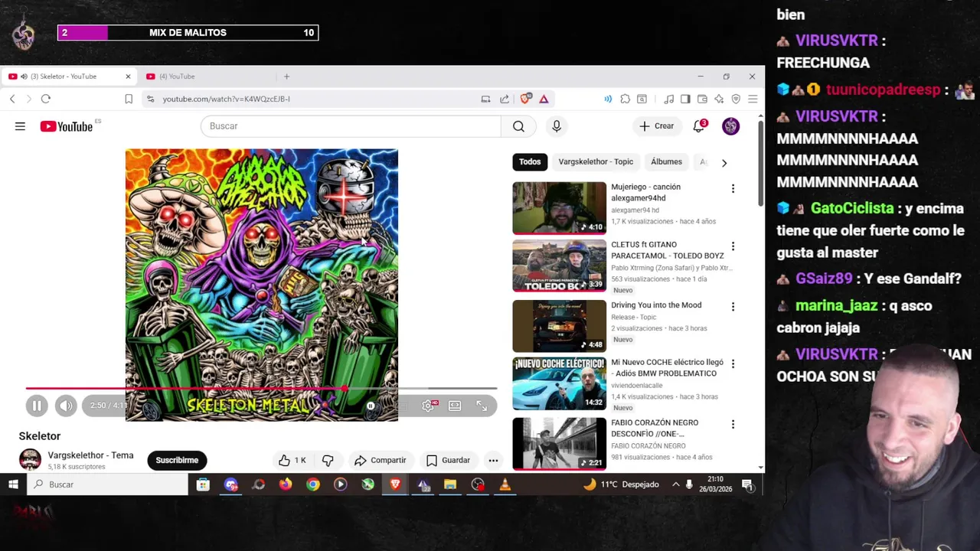Viewport: 980px width, 551px height.
Task: Open the CLETUS TOLEDO BOYZ thumbnail
Action: click(559, 266)
